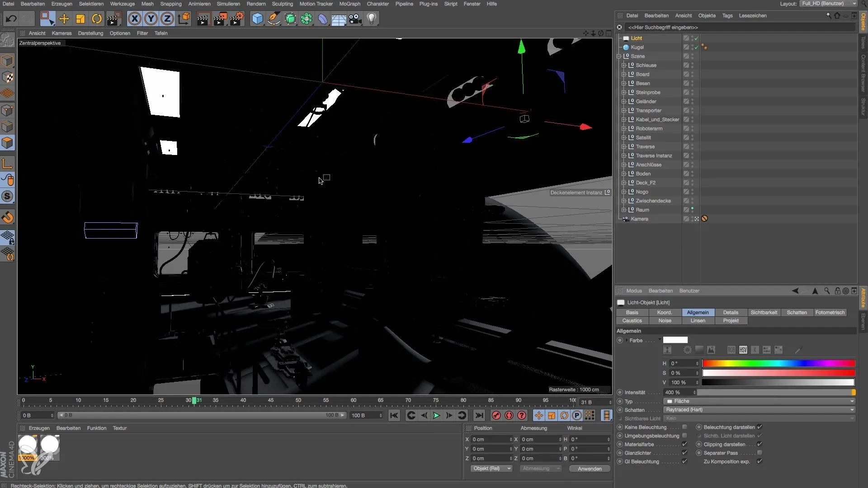Select the live selection tool icon
868x488 pixels.
(x=47, y=19)
